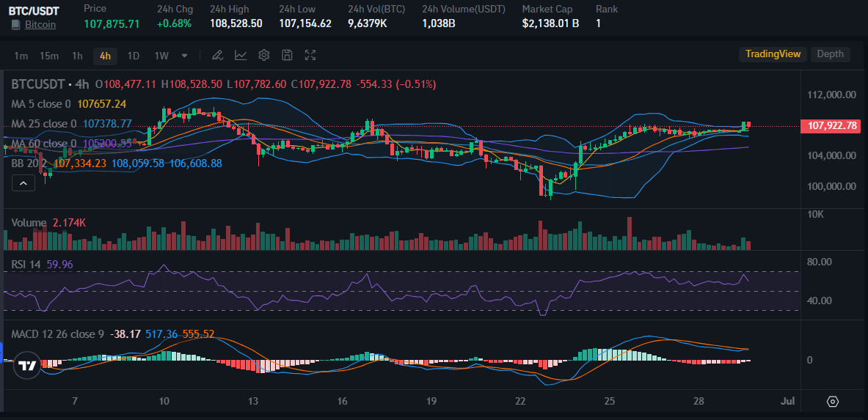The width and height of the screenshot is (868, 420).
Task: Click the Market Cap value $2,138.01 B
Action: pyautogui.click(x=550, y=23)
